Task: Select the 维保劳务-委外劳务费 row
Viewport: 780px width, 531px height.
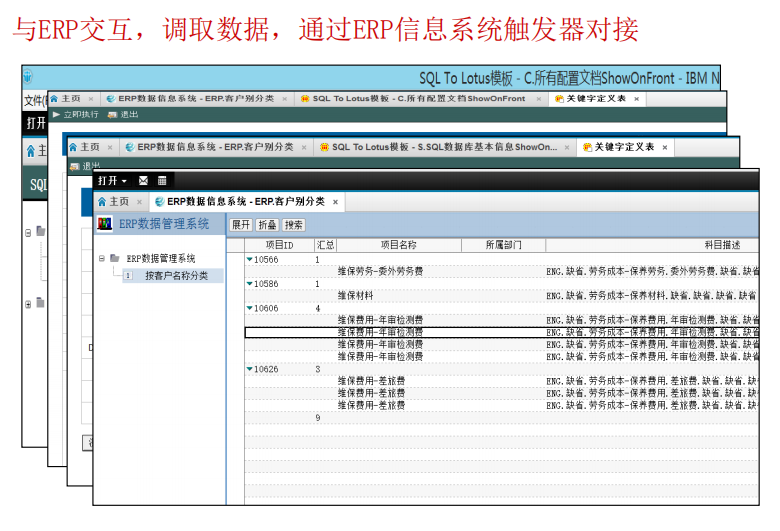Action: [x=501, y=271]
